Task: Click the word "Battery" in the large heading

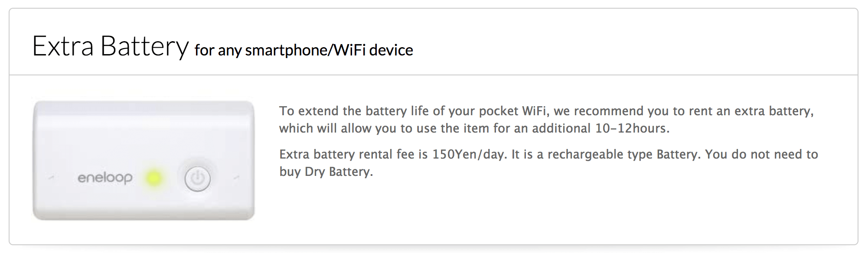Action: click(145, 46)
